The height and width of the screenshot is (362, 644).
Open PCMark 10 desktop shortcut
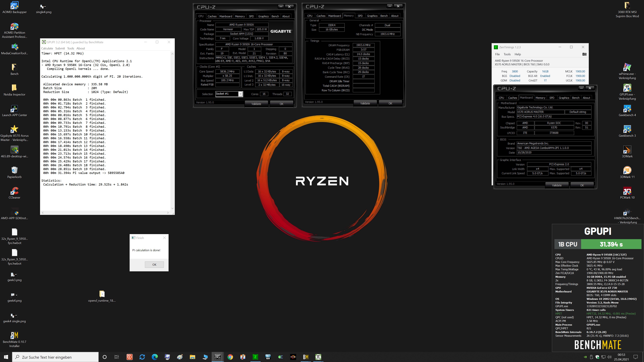(x=627, y=193)
